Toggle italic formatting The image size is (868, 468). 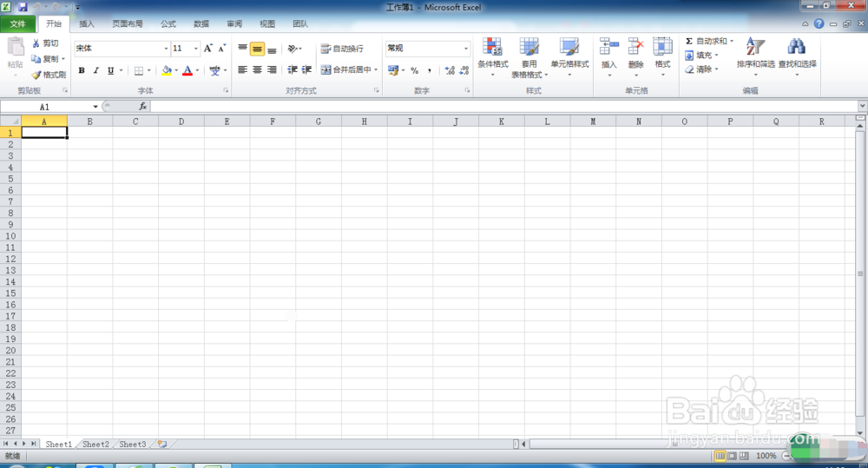click(x=95, y=70)
